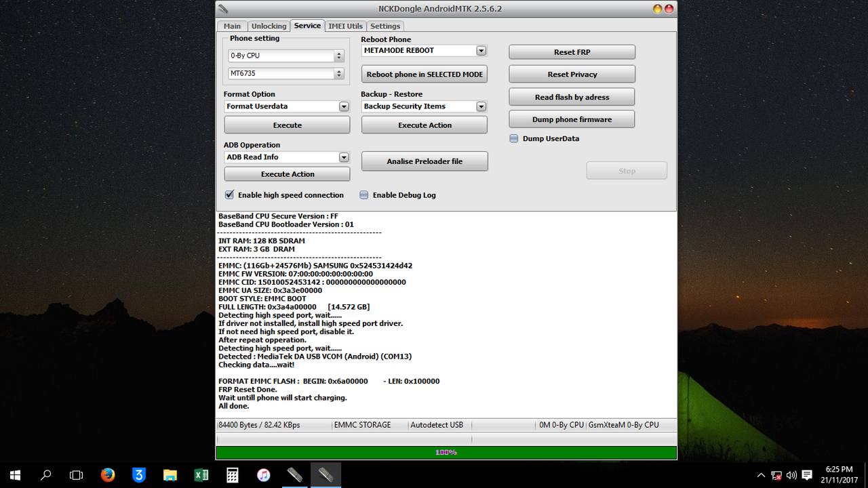This screenshot has width=868, height=488.
Task: Open IMEI Utils tab
Action: (x=345, y=26)
